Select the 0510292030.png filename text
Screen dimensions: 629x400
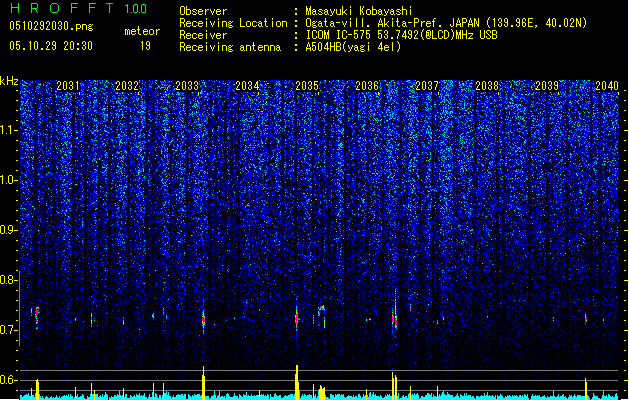[51, 26]
